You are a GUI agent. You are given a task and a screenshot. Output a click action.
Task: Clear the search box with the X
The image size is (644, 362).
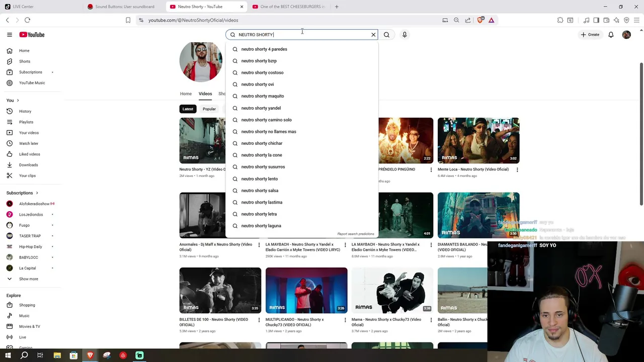[x=373, y=35]
